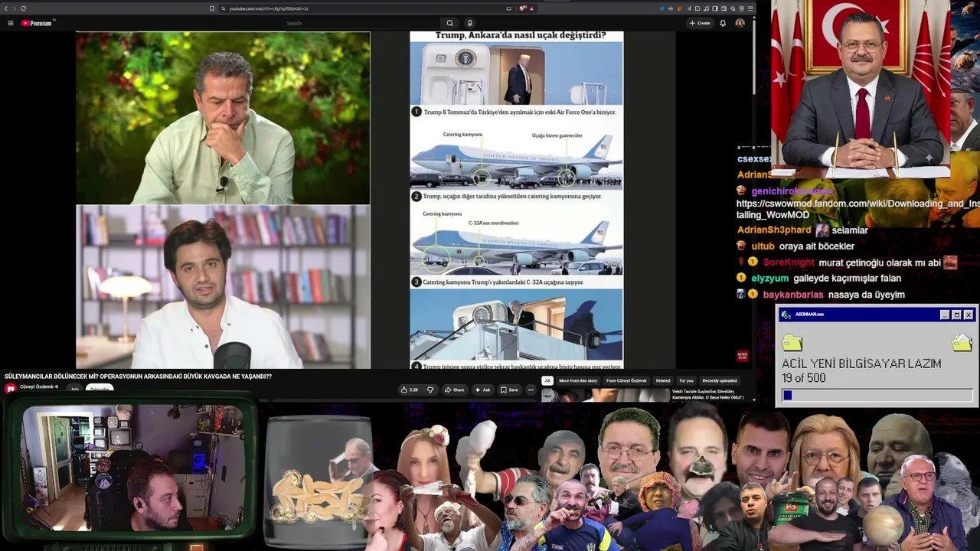Click the Subscribe button
Viewport: 980px width, 551px height.
[x=100, y=389]
